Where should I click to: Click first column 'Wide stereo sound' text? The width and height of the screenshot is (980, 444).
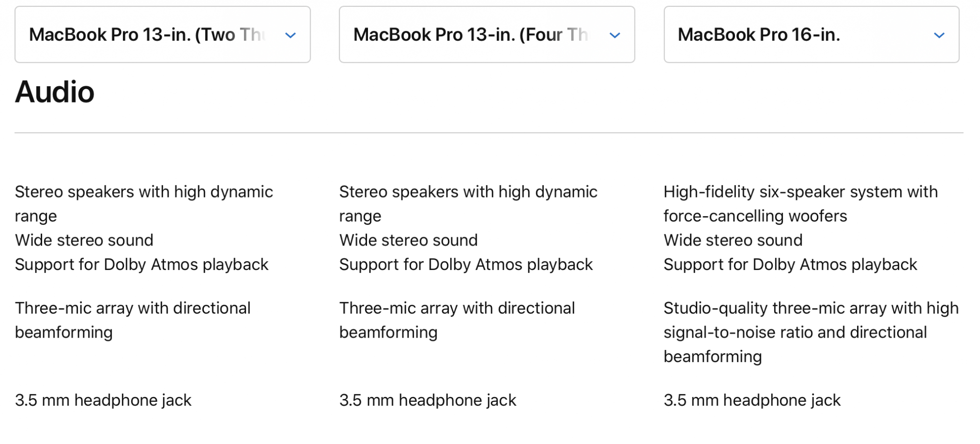coord(84,240)
